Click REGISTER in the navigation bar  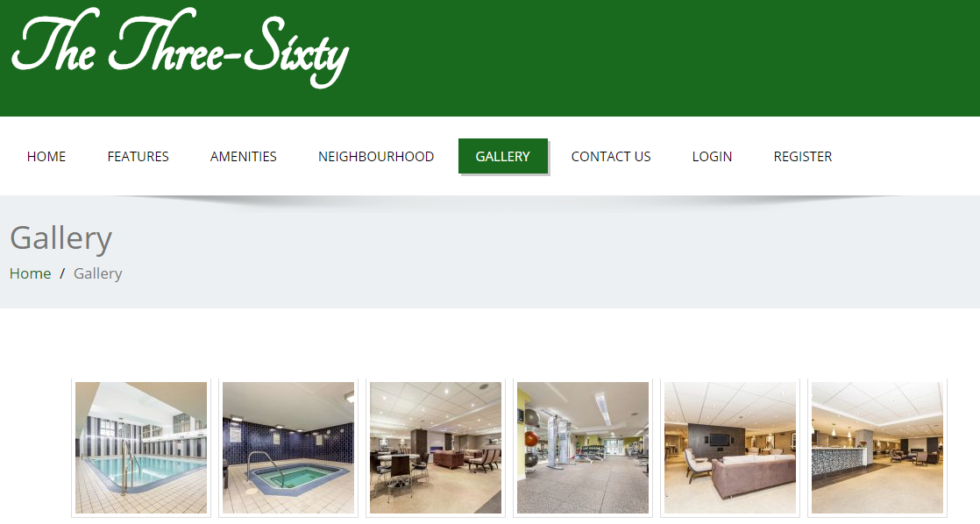click(x=803, y=156)
